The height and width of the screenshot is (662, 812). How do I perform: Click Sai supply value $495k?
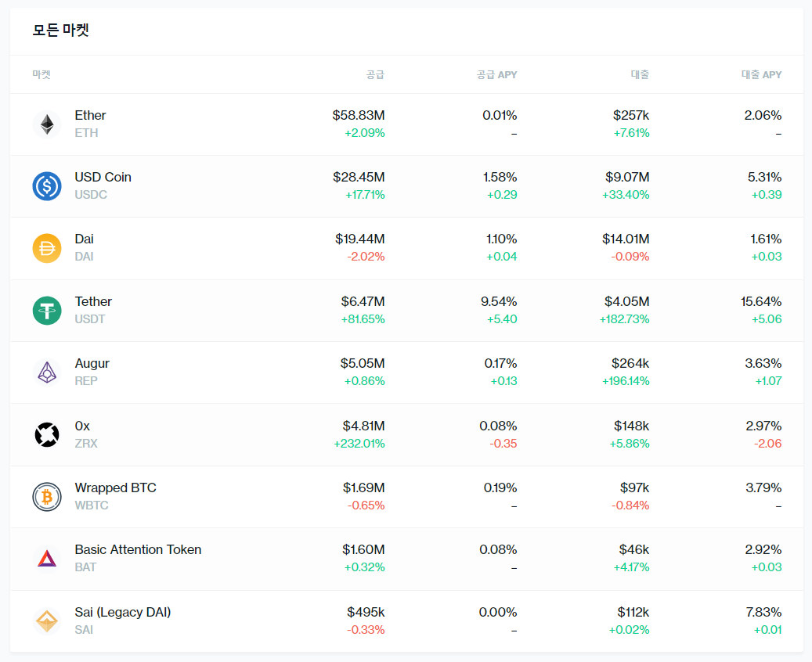366,613
